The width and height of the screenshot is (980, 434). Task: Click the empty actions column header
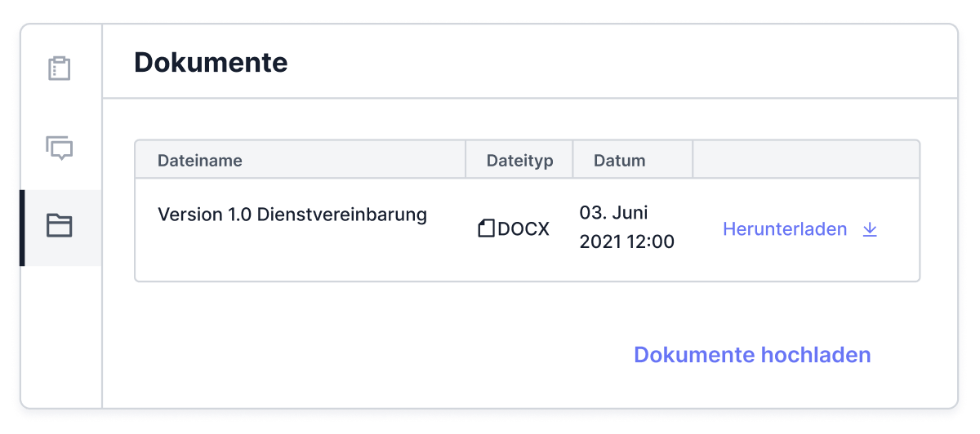[x=806, y=159]
